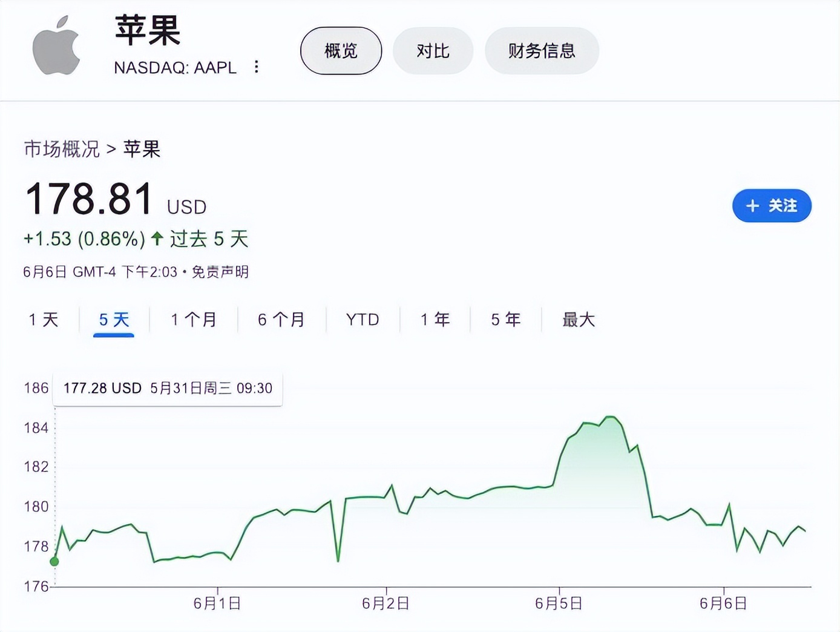The height and width of the screenshot is (632, 840).
Task: Click the tooltip showing 177.28 USD
Action: [167, 388]
